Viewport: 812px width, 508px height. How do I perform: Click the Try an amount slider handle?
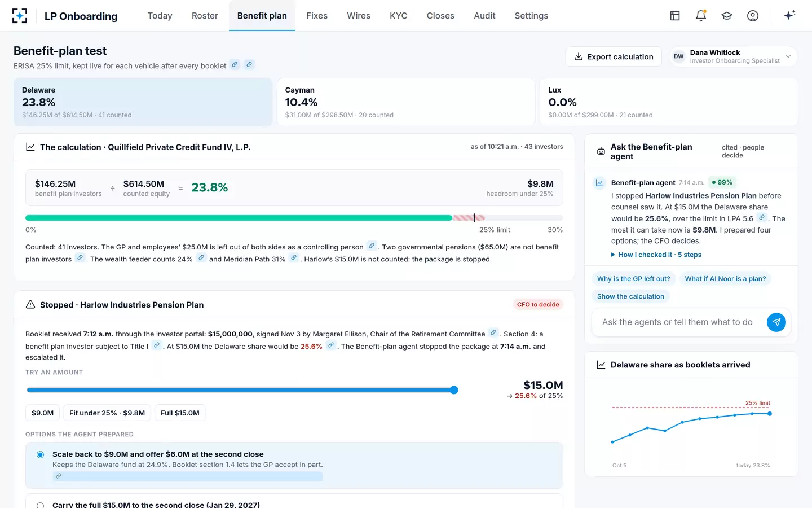[454, 390]
